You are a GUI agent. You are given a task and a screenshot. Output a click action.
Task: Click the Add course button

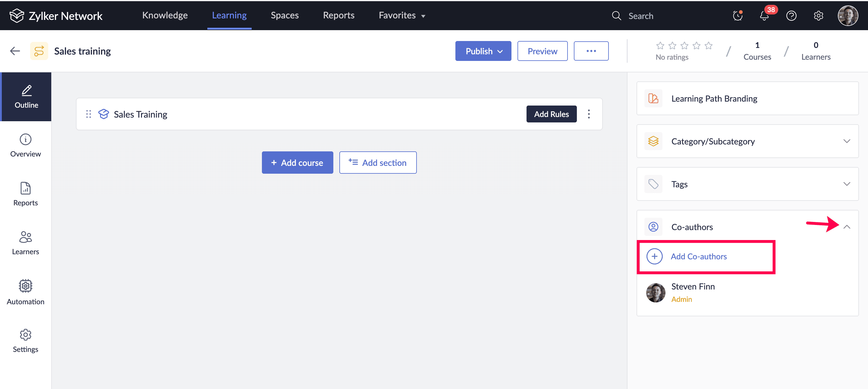click(x=297, y=163)
